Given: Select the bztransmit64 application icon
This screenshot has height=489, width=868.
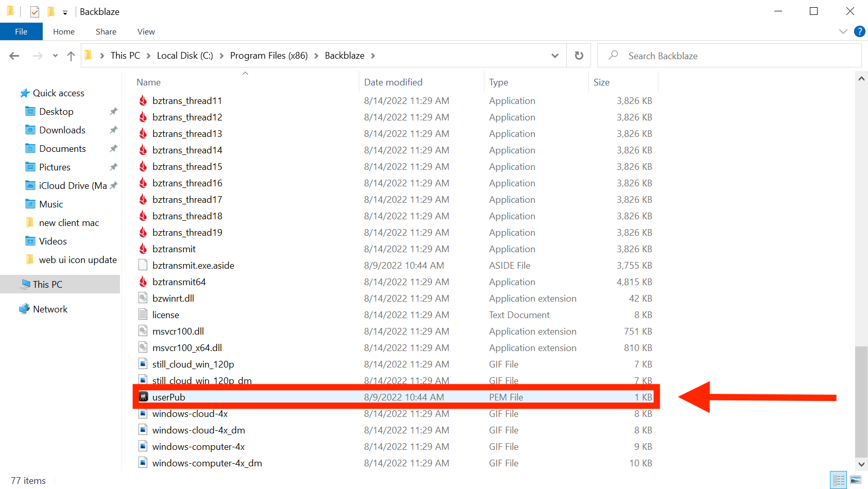Looking at the screenshot, I should [143, 282].
